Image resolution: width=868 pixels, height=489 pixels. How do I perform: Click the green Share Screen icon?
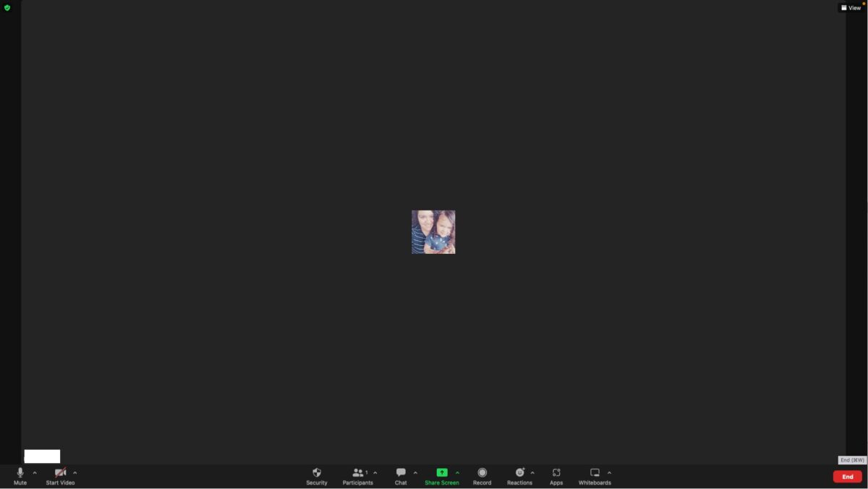pos(441,473)
